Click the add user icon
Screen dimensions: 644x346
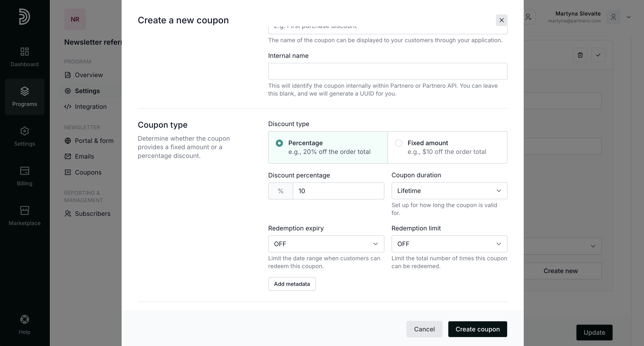(528, 17)
